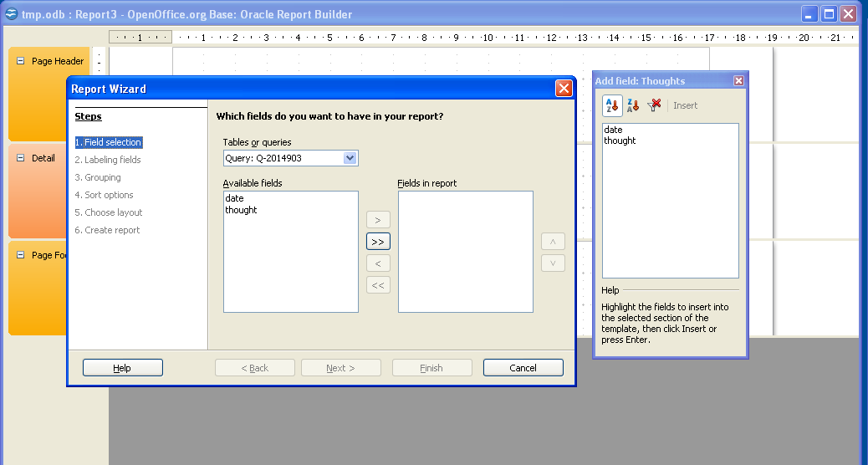The image size is (868, 465).
Task: Click the Sort Descending icon in Add field
Action: click(633, 105)
